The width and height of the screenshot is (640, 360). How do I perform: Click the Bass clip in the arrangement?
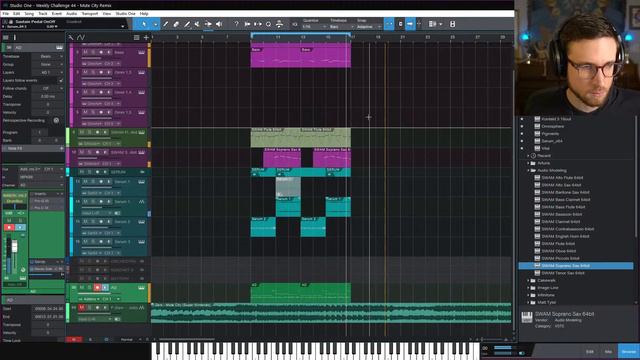[x=275, y=56]
